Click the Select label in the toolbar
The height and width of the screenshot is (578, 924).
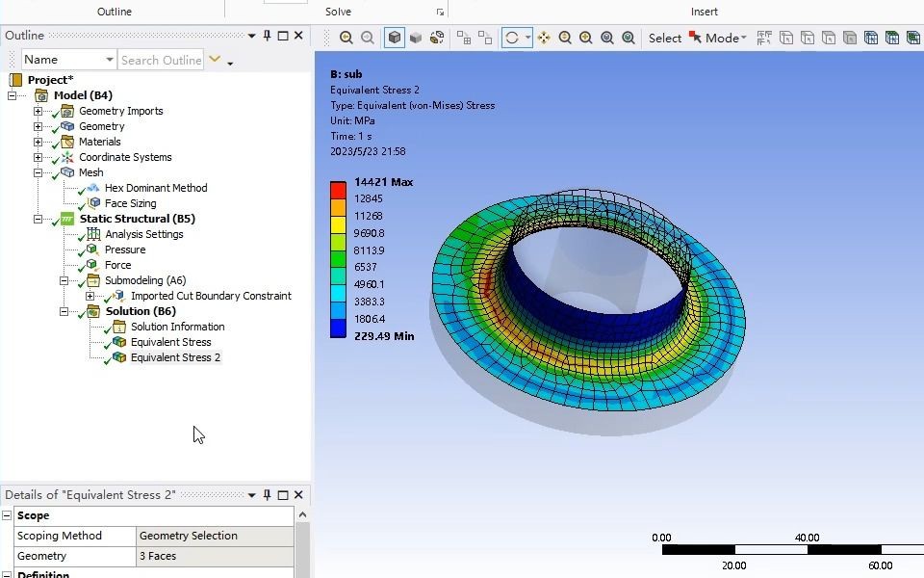click(x=664, y=39)
